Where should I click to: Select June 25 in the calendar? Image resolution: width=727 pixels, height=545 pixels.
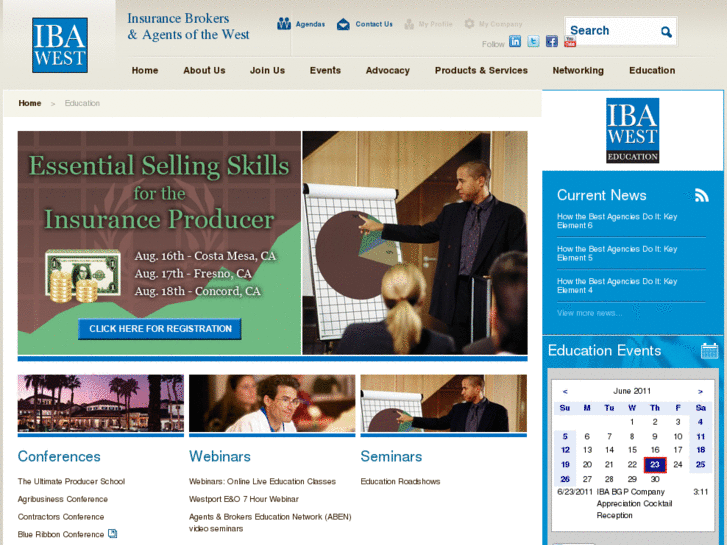701,464
